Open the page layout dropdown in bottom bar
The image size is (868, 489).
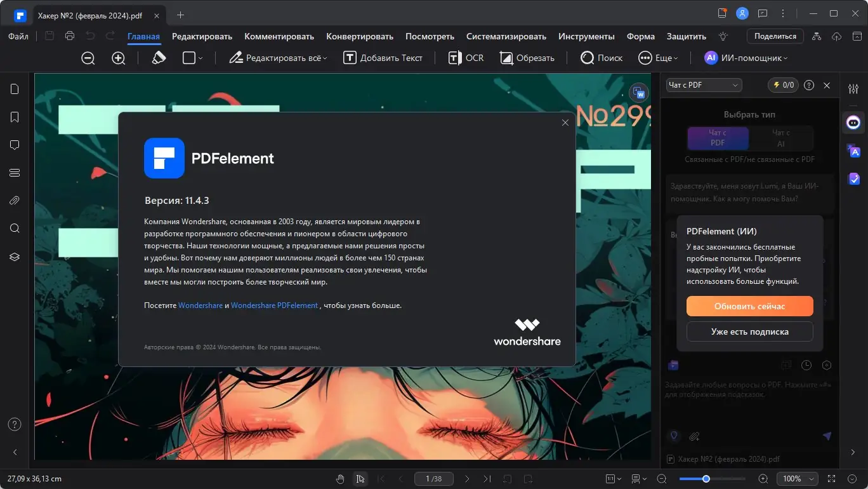click(639, 479)
